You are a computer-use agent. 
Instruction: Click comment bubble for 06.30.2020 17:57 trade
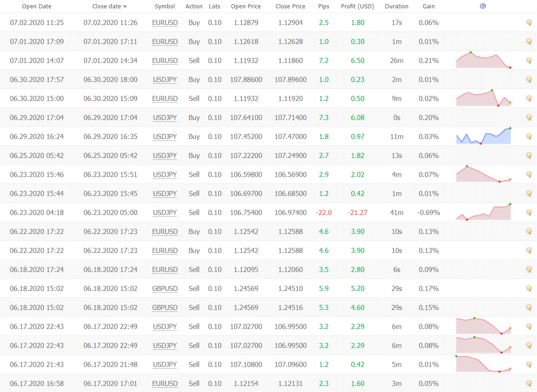pyautogui.click(x=529, y=80)
